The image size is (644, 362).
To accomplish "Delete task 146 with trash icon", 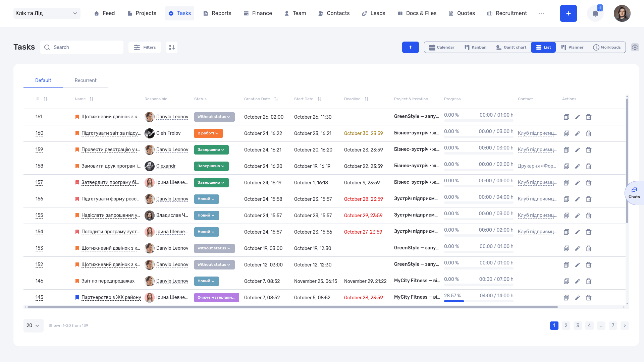I will pos(588,281).
